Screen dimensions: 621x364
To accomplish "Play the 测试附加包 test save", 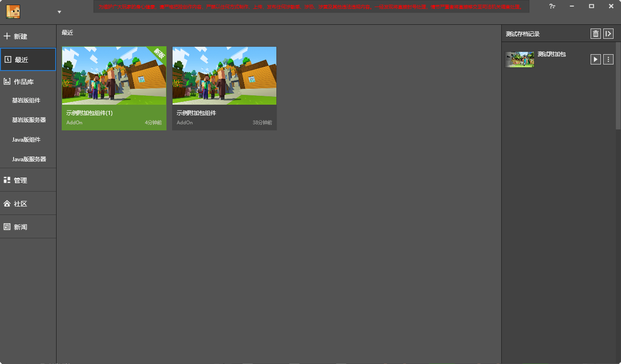I will [596, 59].
